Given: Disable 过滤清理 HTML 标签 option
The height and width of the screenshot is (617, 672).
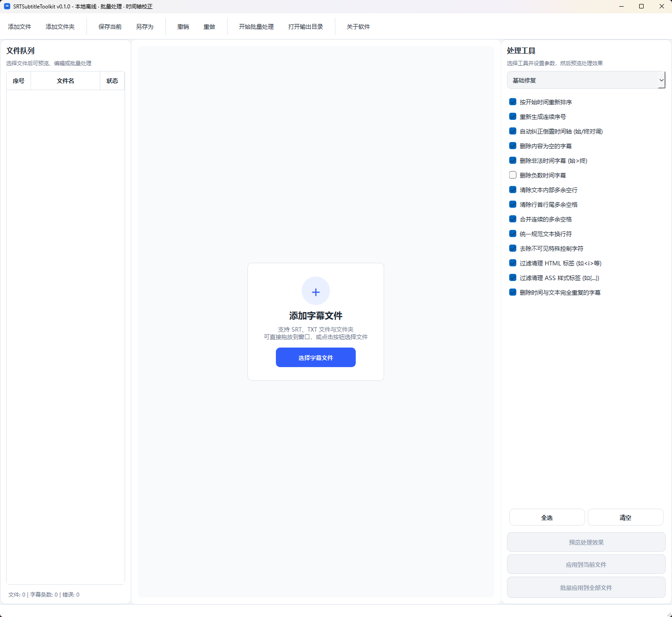Looking at the screenshot, I should 513,263.
